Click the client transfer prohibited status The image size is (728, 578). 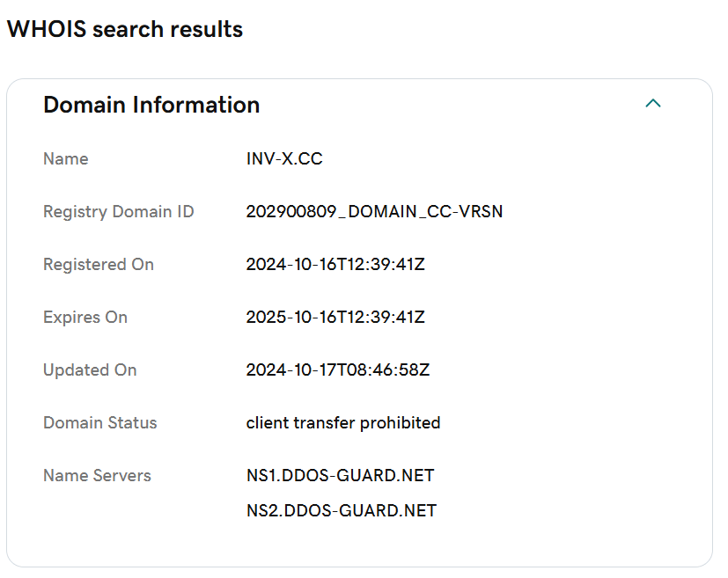pos(343,423)
